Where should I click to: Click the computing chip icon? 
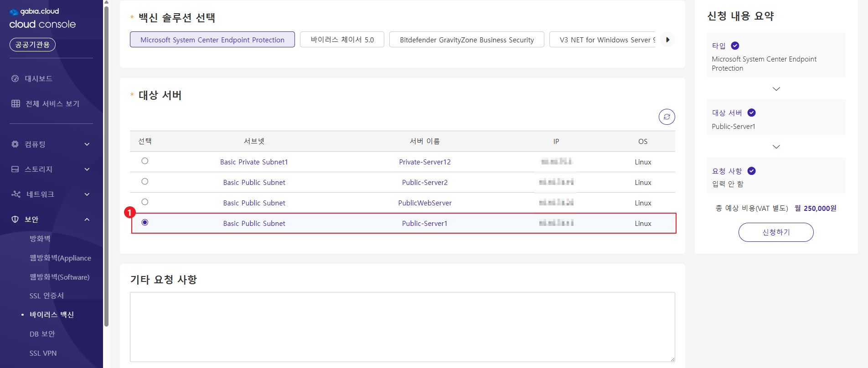pos(15,144)
